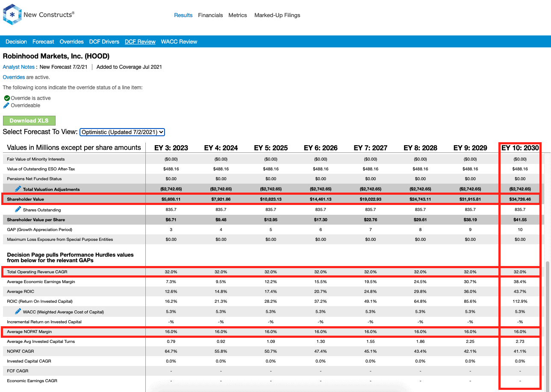This screenshot has height=392, width=551.
Task: Click the Download XLS button
Action: [29, 120]
